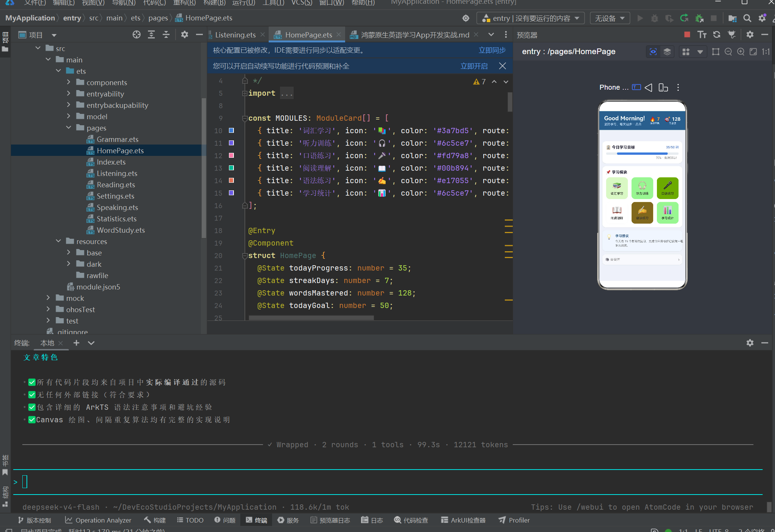Click color swatch for #fd79a8 on line 12
775x532 pixels.
pyautogui.click(x=231, y=156)
